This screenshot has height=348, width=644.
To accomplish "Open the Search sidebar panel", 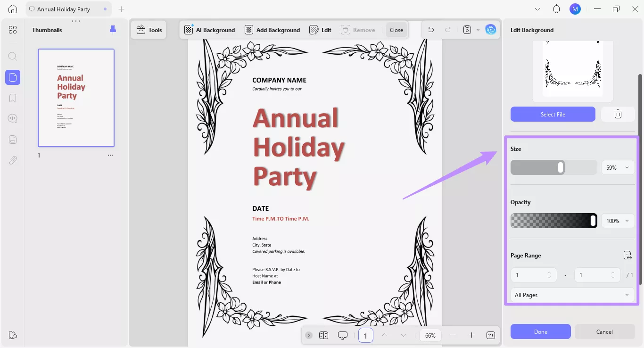I will coord(12,56).
